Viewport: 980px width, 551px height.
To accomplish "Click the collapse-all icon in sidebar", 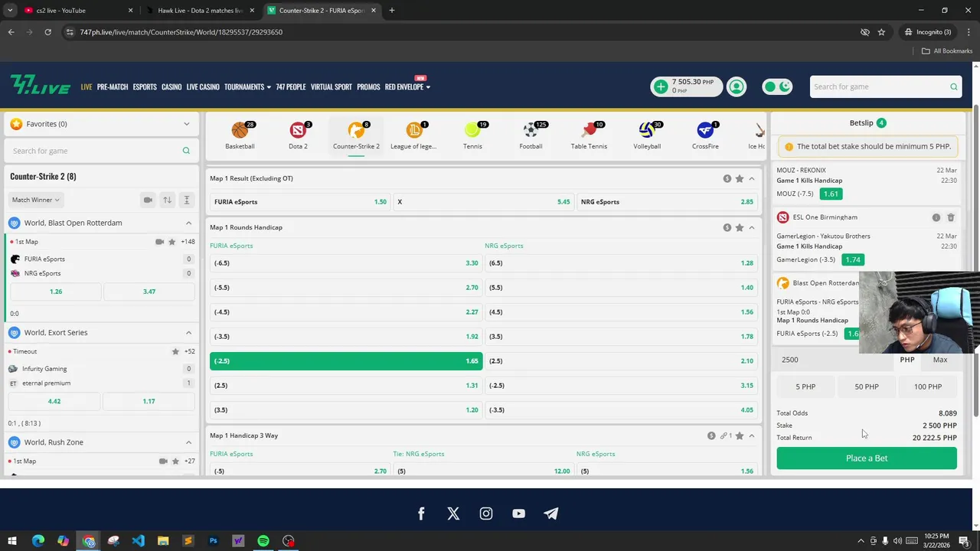I will coord(186,200).
